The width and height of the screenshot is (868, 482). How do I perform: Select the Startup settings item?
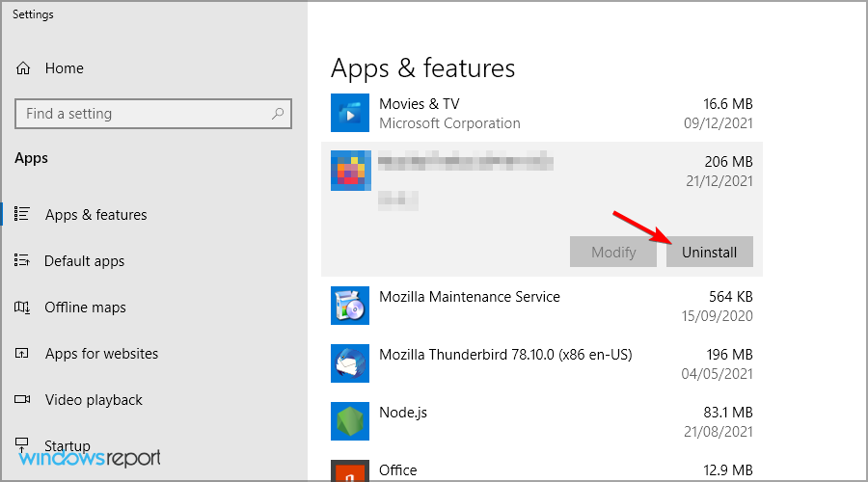pos(68,445)
